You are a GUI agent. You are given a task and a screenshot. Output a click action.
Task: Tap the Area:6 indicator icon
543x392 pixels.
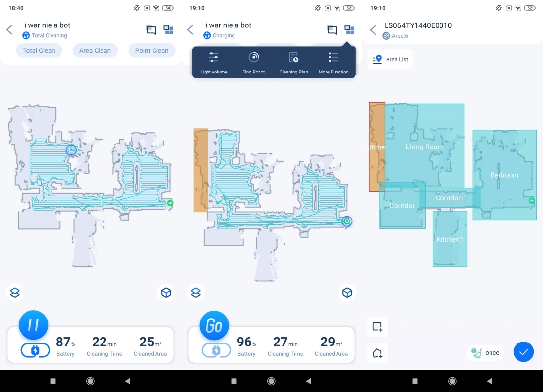(x=386, y=36)
